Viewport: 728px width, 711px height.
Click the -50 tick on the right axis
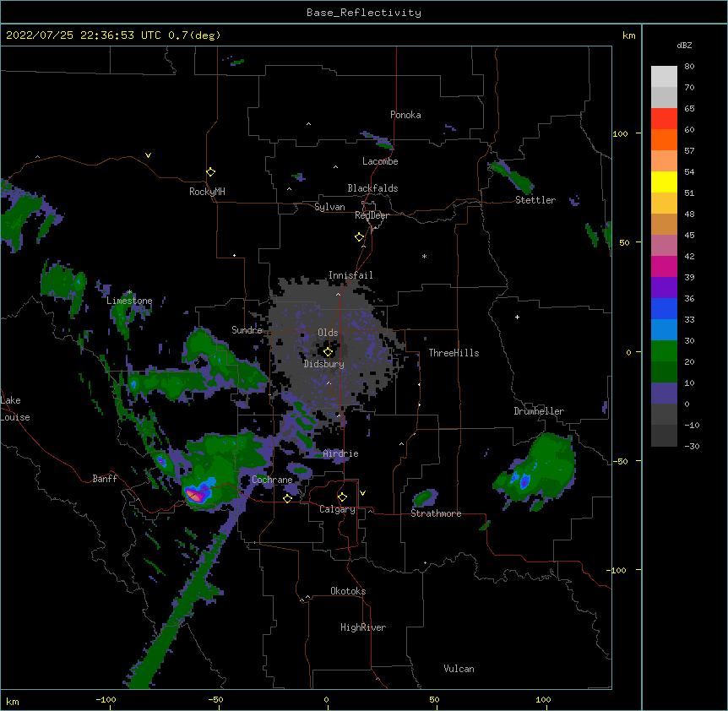(619, 461)
